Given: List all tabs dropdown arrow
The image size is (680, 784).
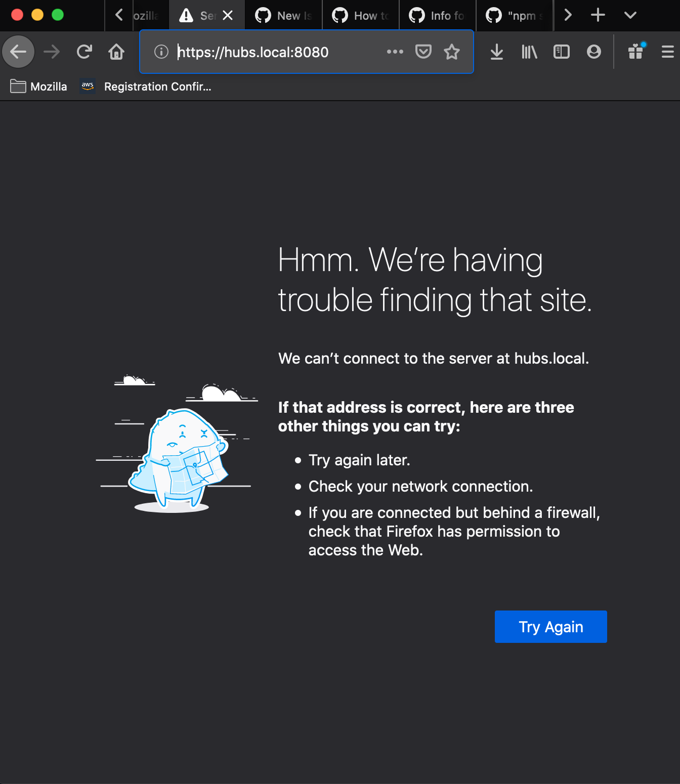Looking at the screenshot, I should [630, 15].
